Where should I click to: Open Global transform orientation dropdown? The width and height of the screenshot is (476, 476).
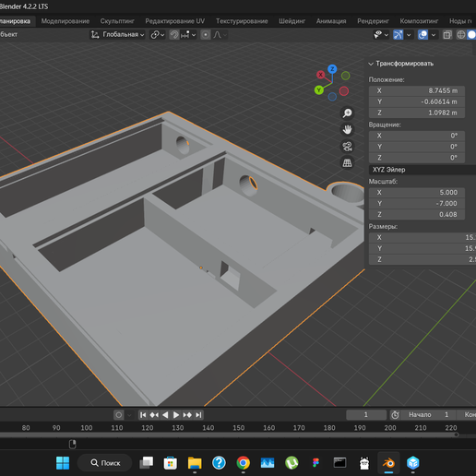[117, 35]
